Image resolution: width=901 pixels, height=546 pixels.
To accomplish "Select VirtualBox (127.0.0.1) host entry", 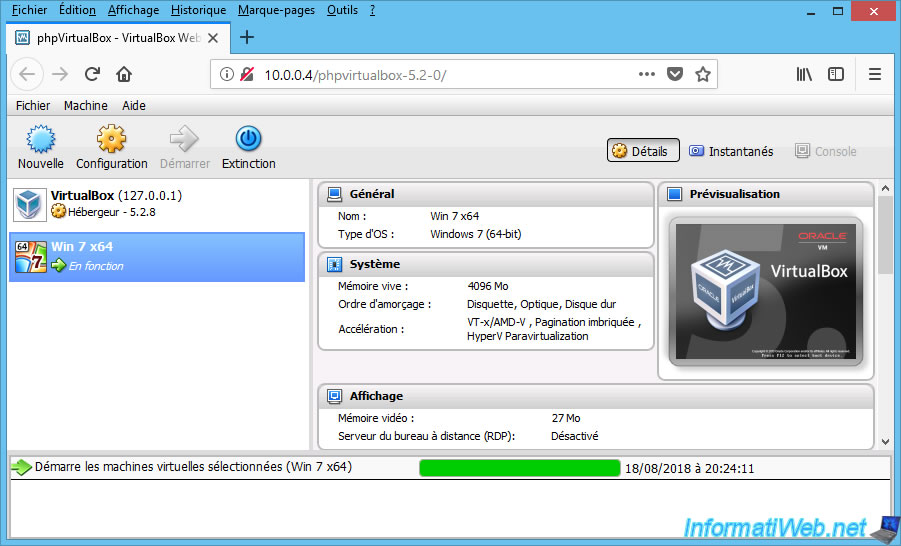I will pyautogui.click(x=157, y=204).
